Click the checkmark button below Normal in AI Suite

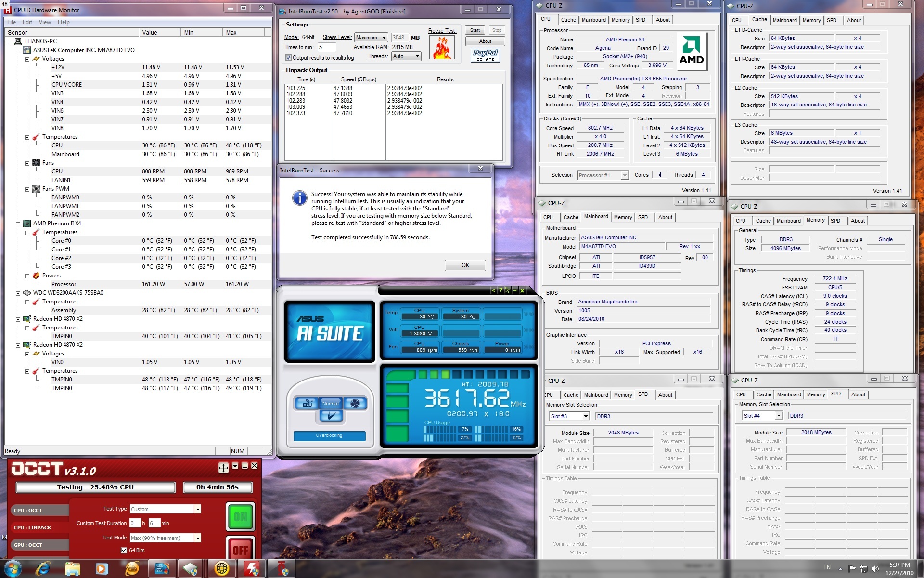point(331,416)
